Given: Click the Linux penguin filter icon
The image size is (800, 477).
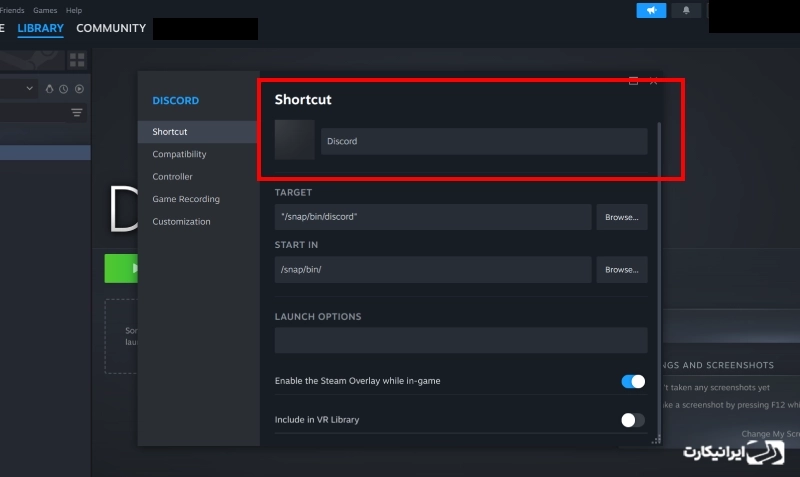Looking at the screenshot, I should tap(48, 89).
